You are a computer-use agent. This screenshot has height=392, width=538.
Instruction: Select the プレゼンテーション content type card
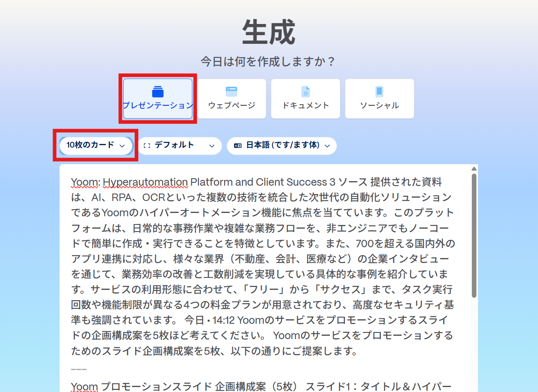point(158,98)
